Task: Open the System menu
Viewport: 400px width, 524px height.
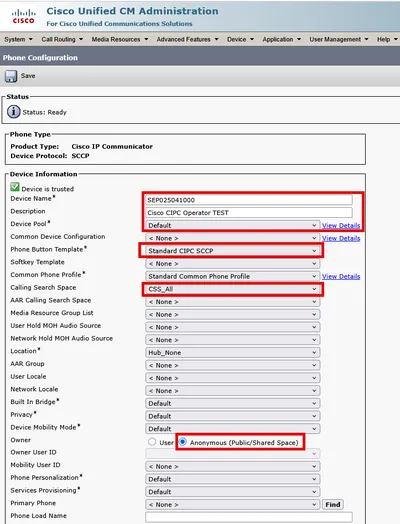Action: (18, 39)
